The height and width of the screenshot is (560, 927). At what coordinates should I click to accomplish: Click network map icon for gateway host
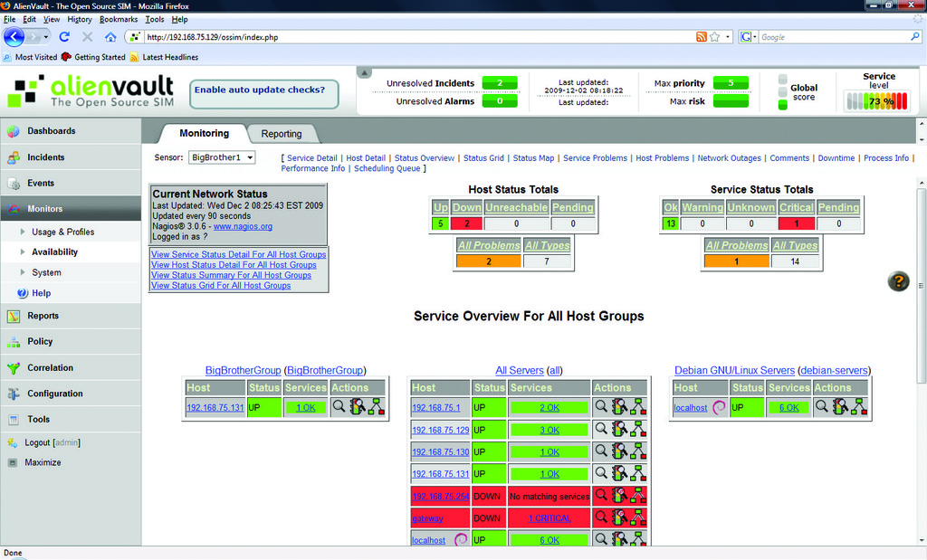click(638, 518)
